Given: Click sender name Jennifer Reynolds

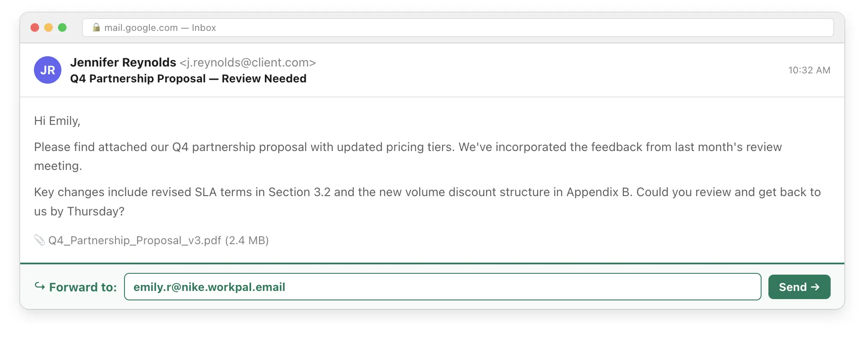Looking at the screenshot, I should pyautogui.click(x=123, y=63).
